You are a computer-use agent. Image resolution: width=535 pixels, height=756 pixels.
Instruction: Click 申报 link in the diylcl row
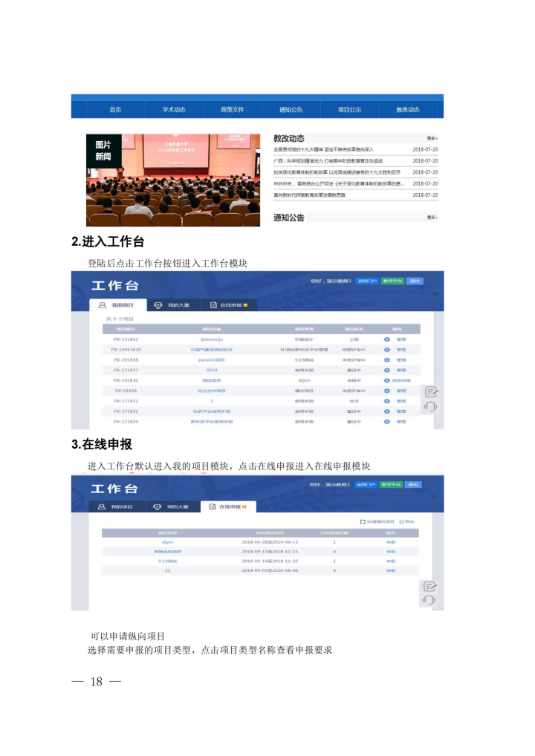click(x=390, y=542)
